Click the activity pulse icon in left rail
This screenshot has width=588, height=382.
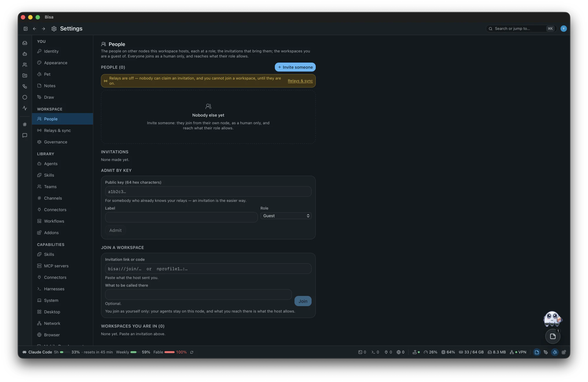tap(25, 108)
